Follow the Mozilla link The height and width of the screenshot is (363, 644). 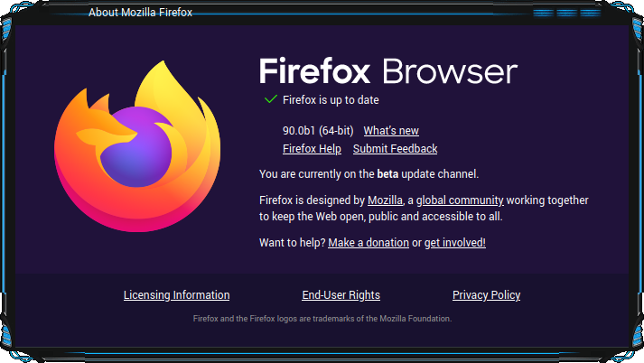tap(385, 200)
